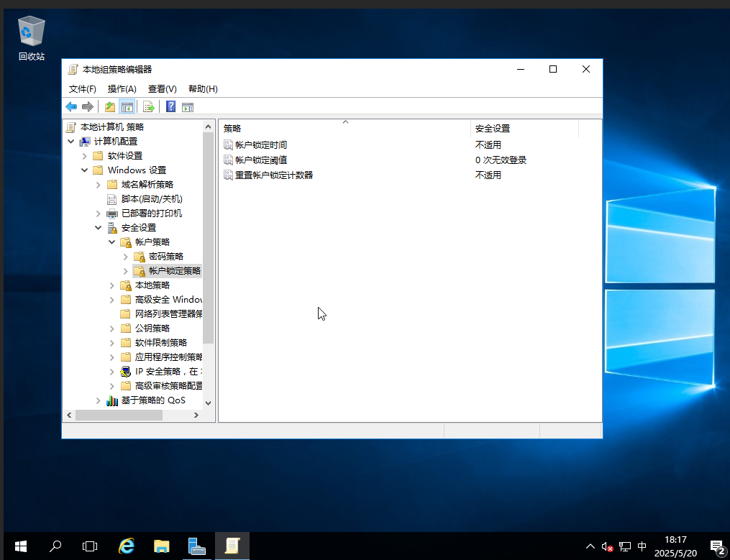
Task: Expand the 基于策略的 QoS tree node
Action: [x=99, y=400]
